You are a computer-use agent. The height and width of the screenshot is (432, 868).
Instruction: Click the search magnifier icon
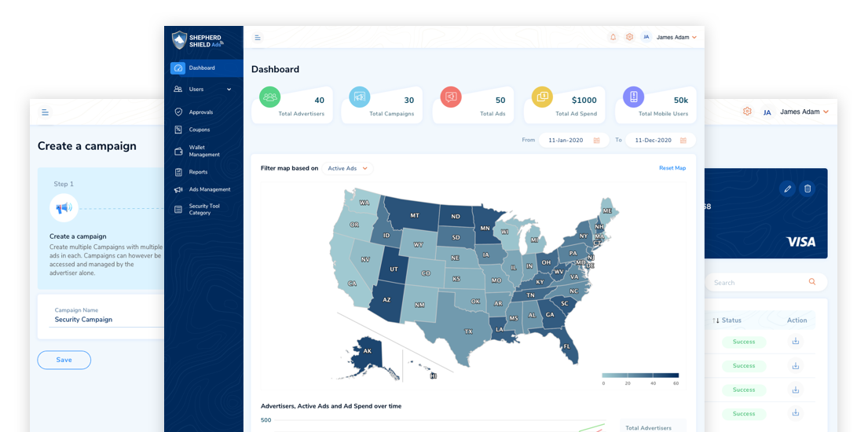pyautogui.click(x=812, y=282)
